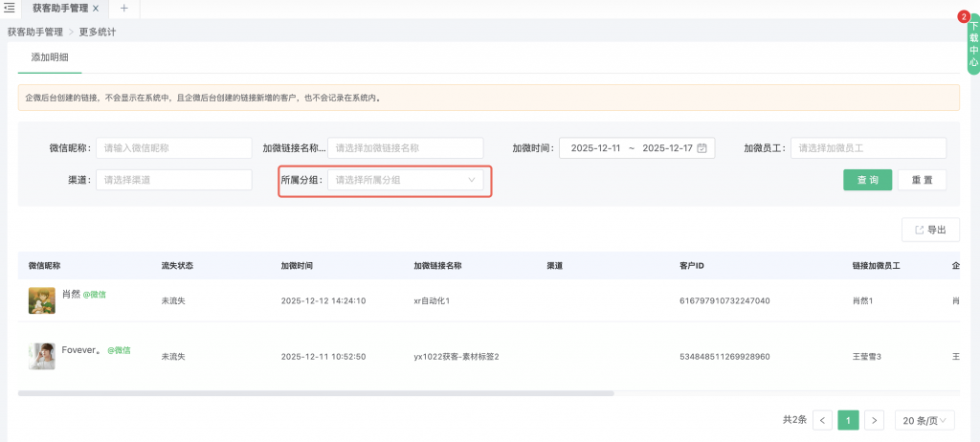Go to previous page arrow
The width and height of the screenshot is (980, 442).
[822, 420]
